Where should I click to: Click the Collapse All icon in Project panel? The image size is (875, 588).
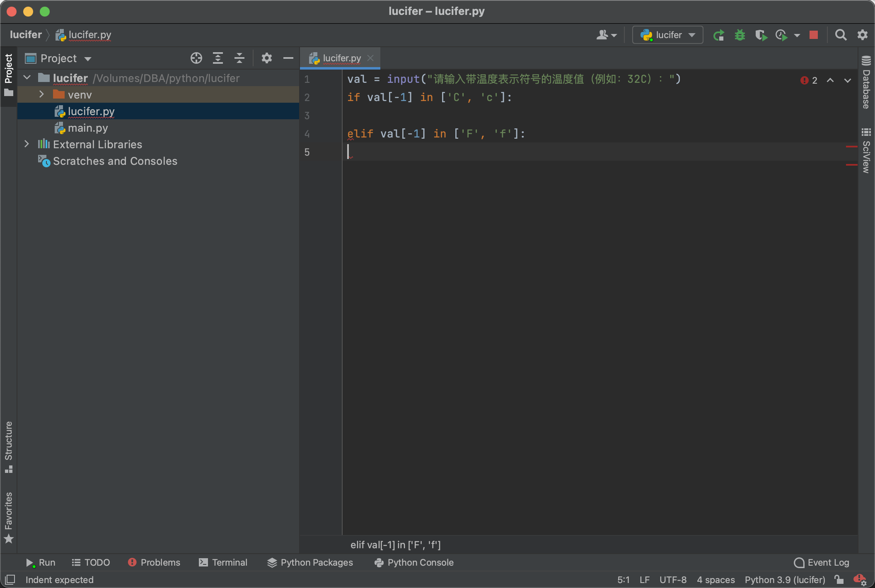[239, 58]
